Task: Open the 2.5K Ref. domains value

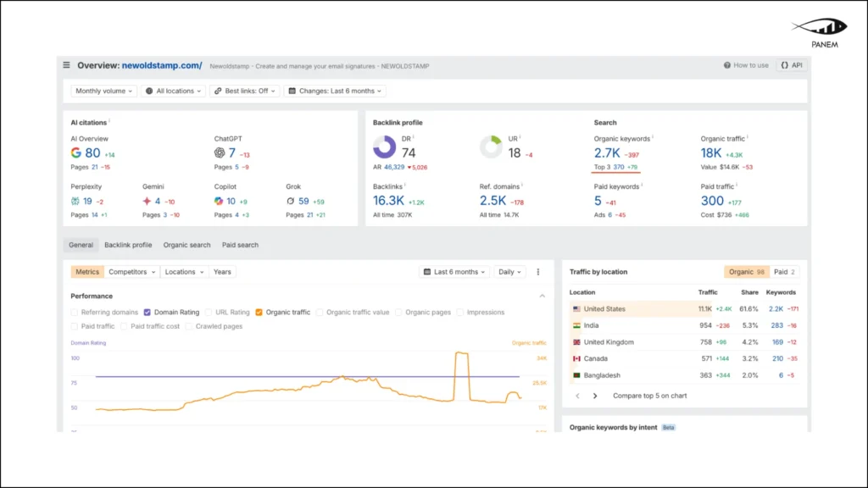Action: (x=492, y=201)
